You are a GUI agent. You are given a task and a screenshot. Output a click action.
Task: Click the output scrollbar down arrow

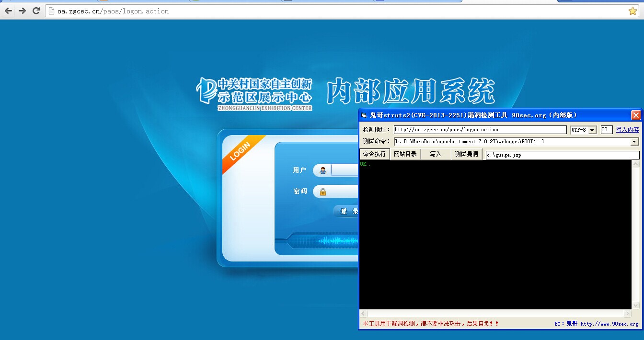tap(636, 306)
